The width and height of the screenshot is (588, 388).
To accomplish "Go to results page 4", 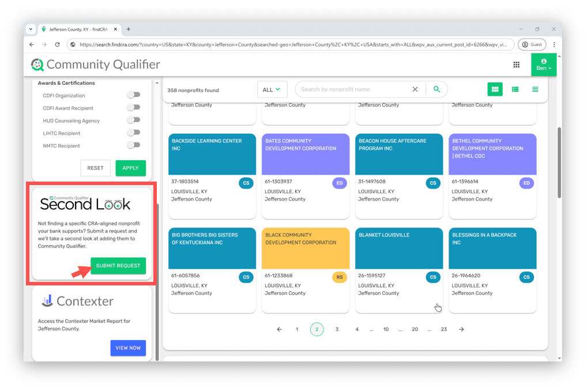I will point(357,330).
